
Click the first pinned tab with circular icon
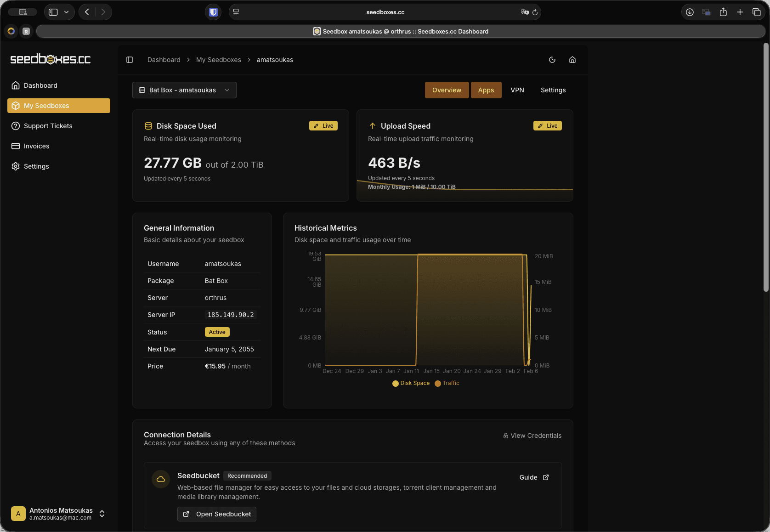[11, 31]
